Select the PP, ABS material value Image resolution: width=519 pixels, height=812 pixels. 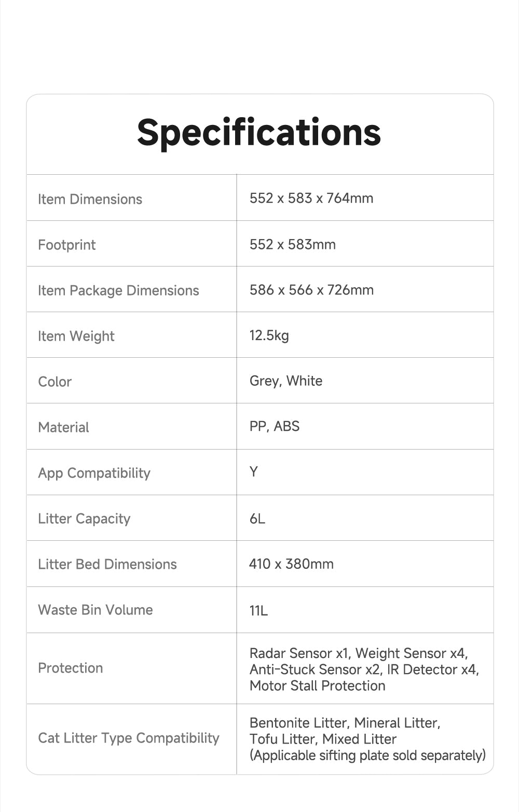(275, 427)
